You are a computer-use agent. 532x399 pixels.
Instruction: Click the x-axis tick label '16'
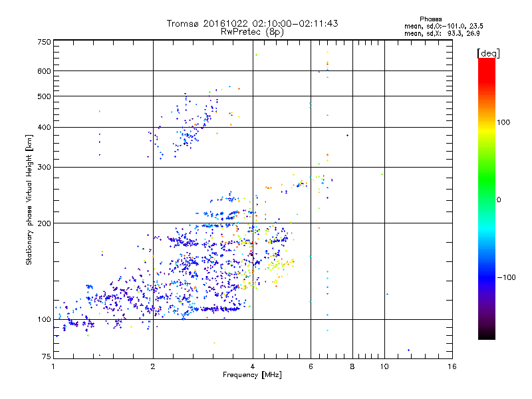[x=452, y=366]
